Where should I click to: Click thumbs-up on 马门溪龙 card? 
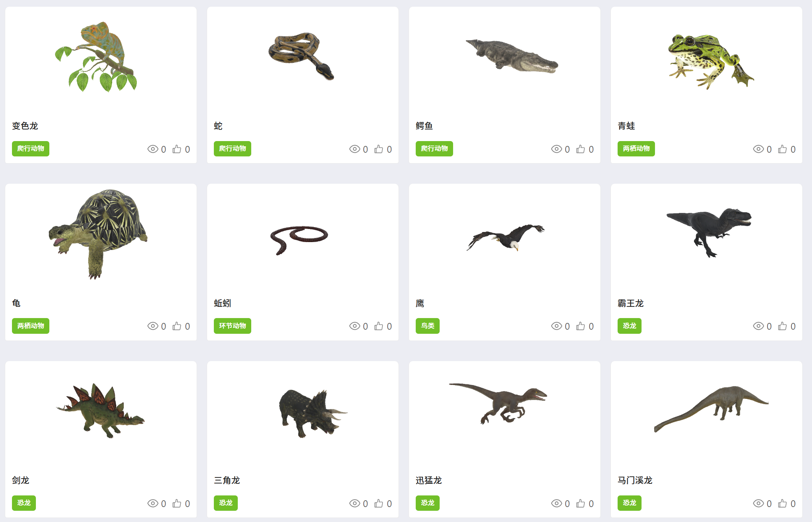pyautogui.click(x=782, y=504)
